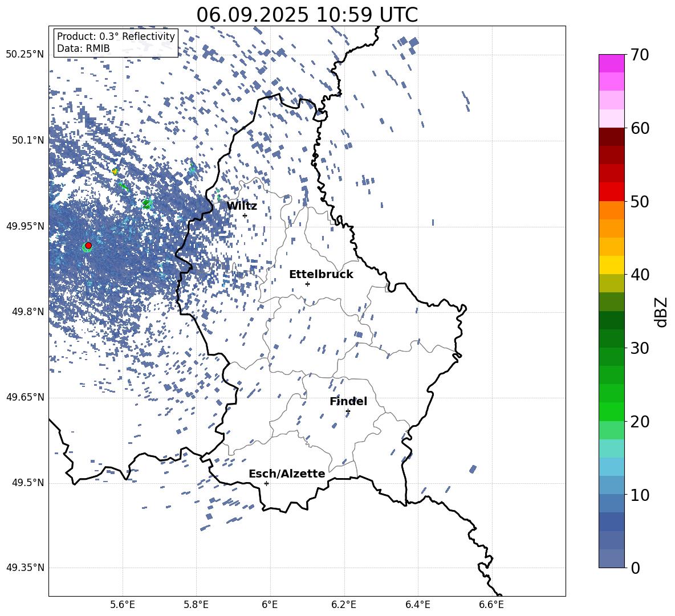Screen dimensions: 675x616
Task: Click the 49.35°N latitude tick label
Action: 25,568
